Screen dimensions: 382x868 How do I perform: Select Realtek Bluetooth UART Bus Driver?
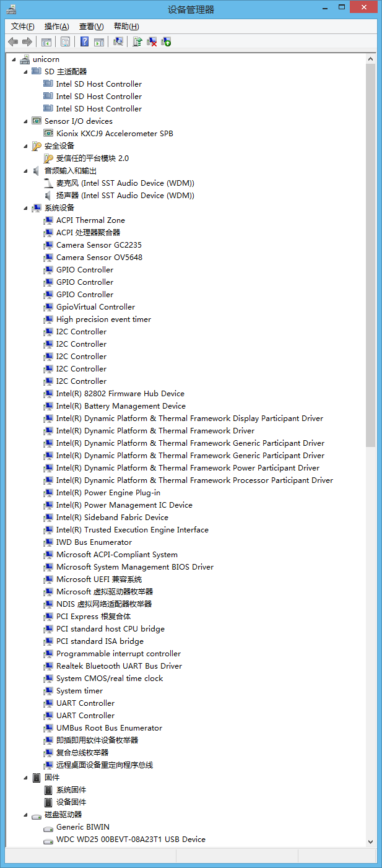pos(119,666)
